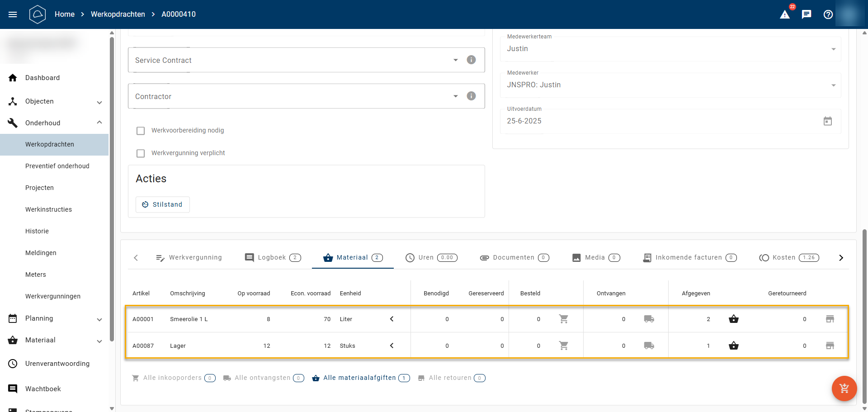Screen dimensions: 868x412
Task: Click the help question mark icon
Action: coord(828,14)
